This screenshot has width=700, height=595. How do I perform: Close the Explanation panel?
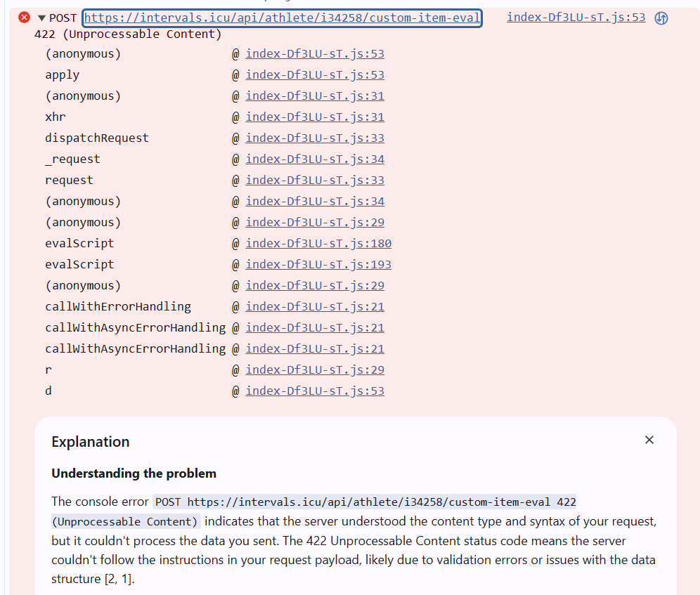pos(649,440)
